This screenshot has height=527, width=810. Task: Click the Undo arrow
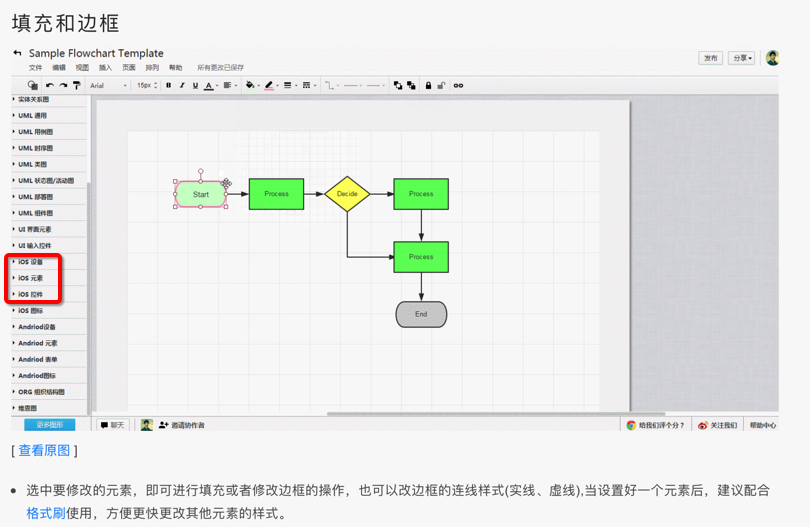coord(50,85)
